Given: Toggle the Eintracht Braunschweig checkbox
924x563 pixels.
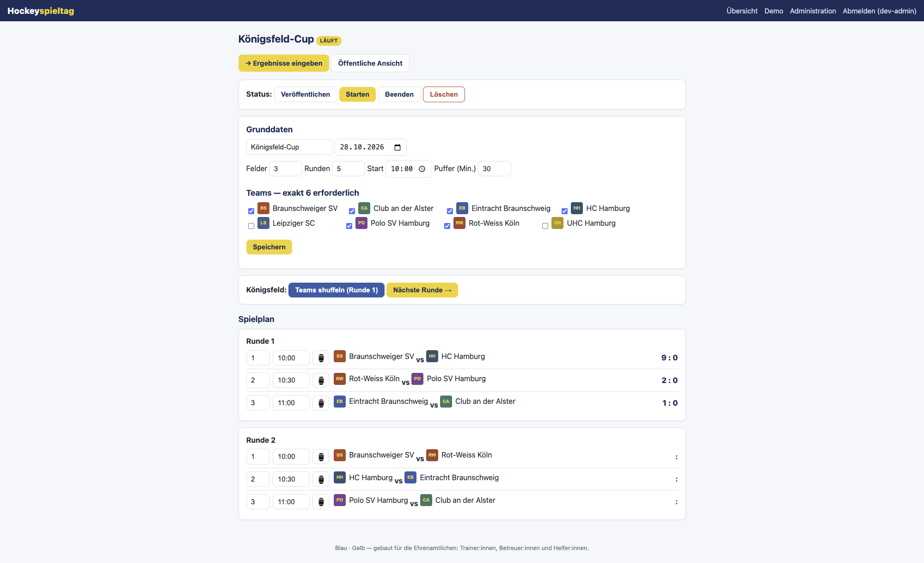Looking at the screenshot, I should [450, 211].
